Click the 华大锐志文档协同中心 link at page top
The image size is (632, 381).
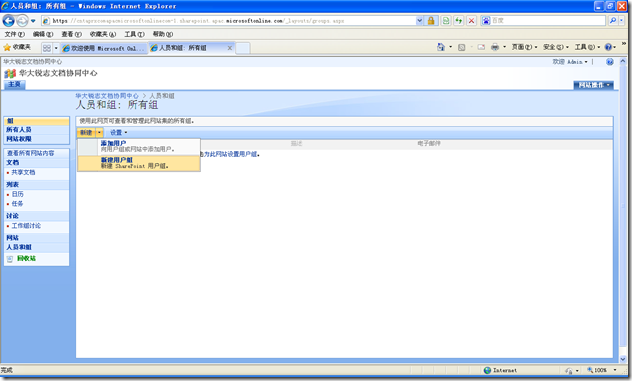pyautogui.click(x=33, y=62)
